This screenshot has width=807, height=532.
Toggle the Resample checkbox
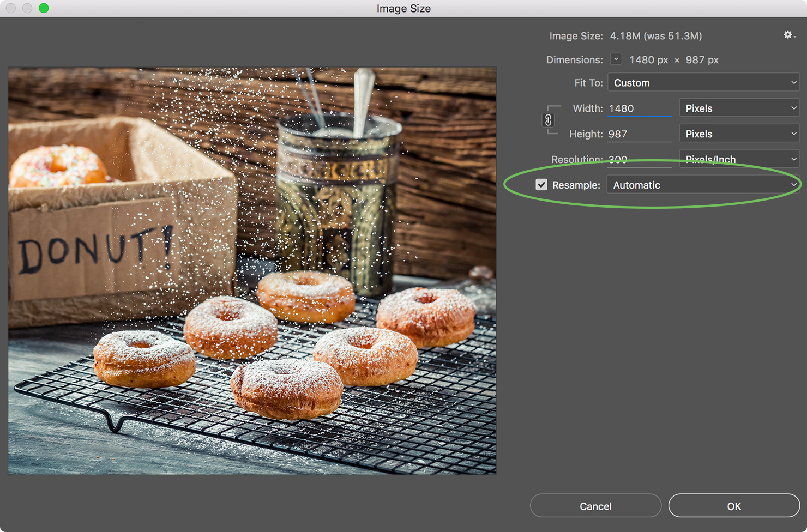(x=541, y=185)
